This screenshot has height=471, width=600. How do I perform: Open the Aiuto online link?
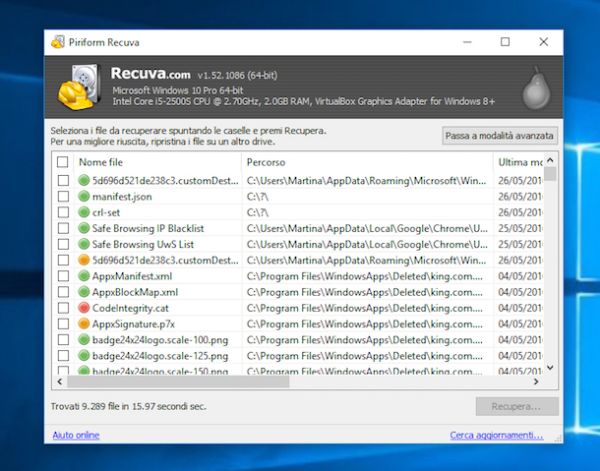click(75, 435)
